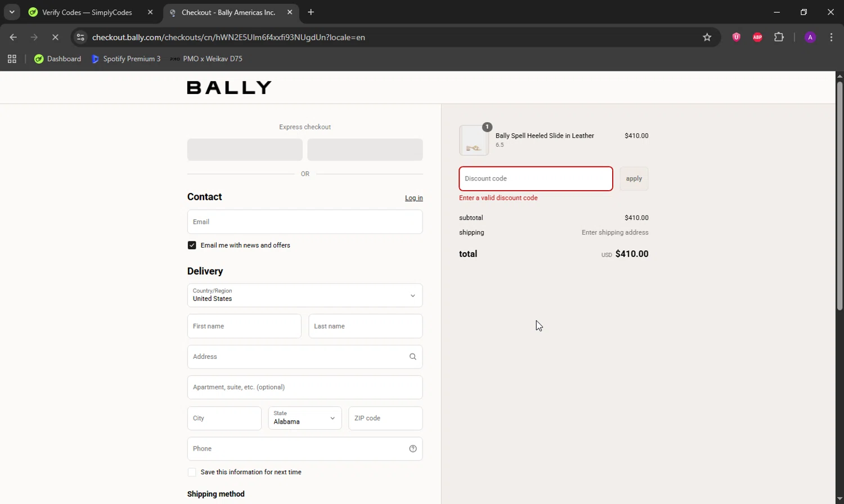Bookmark this page with the star icon

pos(707,37)
